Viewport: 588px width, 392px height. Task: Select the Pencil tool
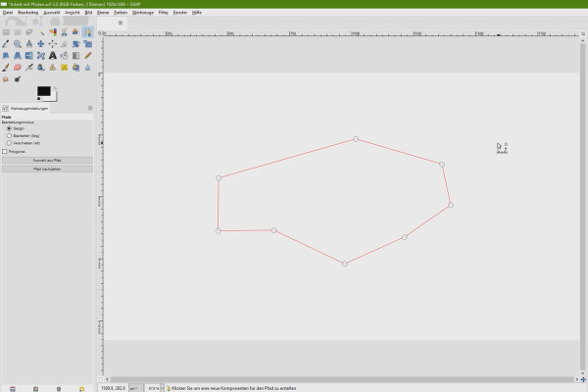pyautogui.click(x=87, y=56)
